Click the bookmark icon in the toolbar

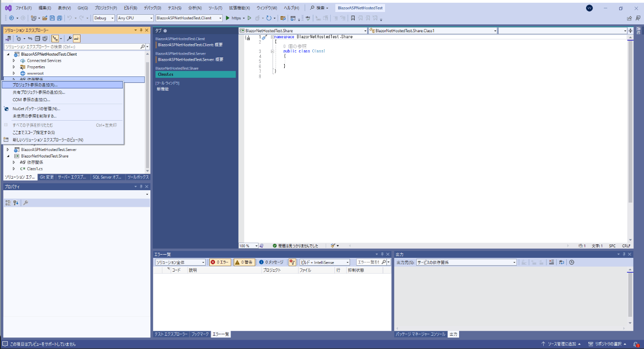click(353, 18)
